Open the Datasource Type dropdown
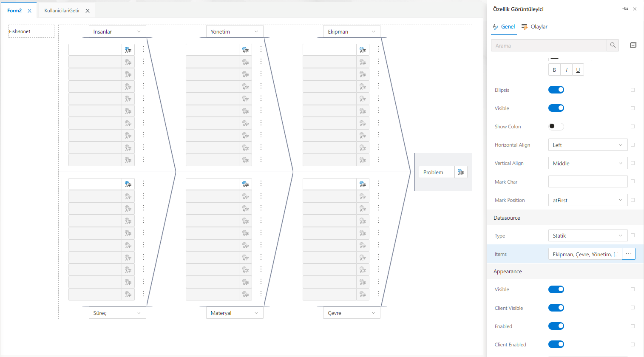This screenshot has width=644, height=357. 588,235
